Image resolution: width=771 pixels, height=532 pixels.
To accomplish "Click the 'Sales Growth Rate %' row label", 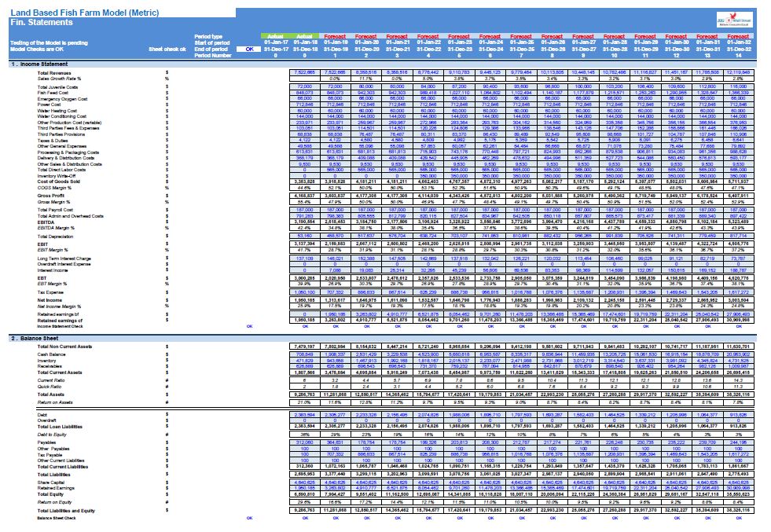I will coord(59,78).
